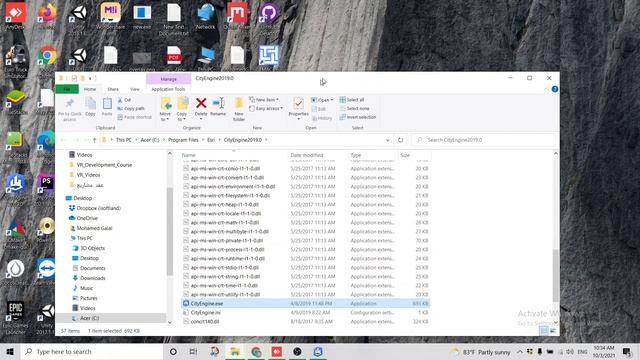Click Select all in the ribbon

tap(352, 100)
